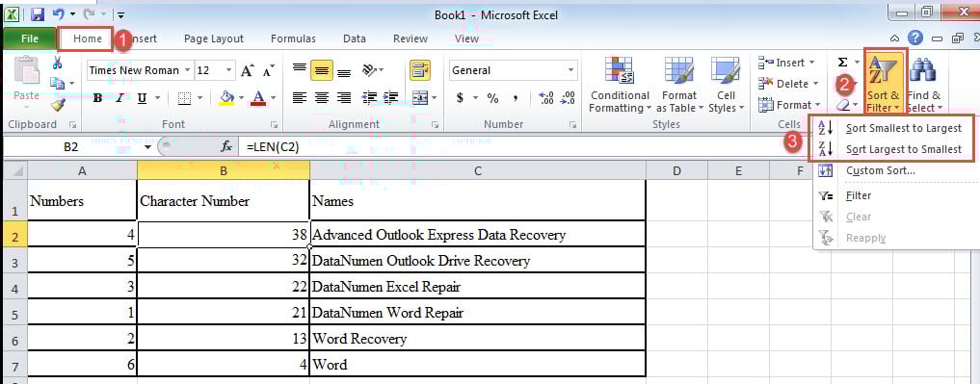This screenshot has width=980, height=384.
Task: Align text right in cell
Action: pyautogui.click(x=344, y=98)
